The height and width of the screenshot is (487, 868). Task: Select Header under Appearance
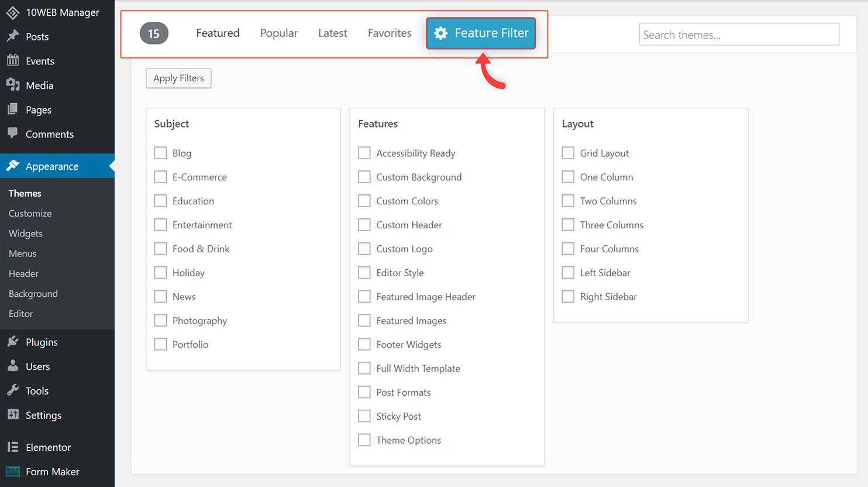click(x=23, y=273)
